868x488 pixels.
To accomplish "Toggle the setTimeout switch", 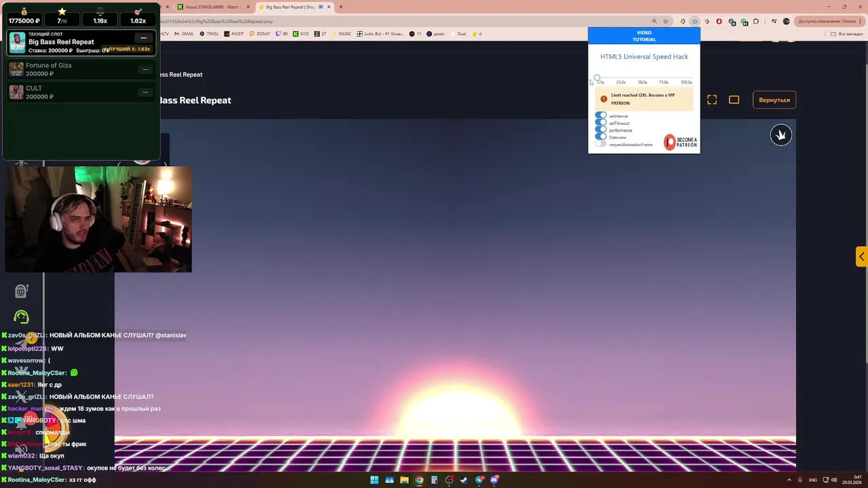I will 601,123.
